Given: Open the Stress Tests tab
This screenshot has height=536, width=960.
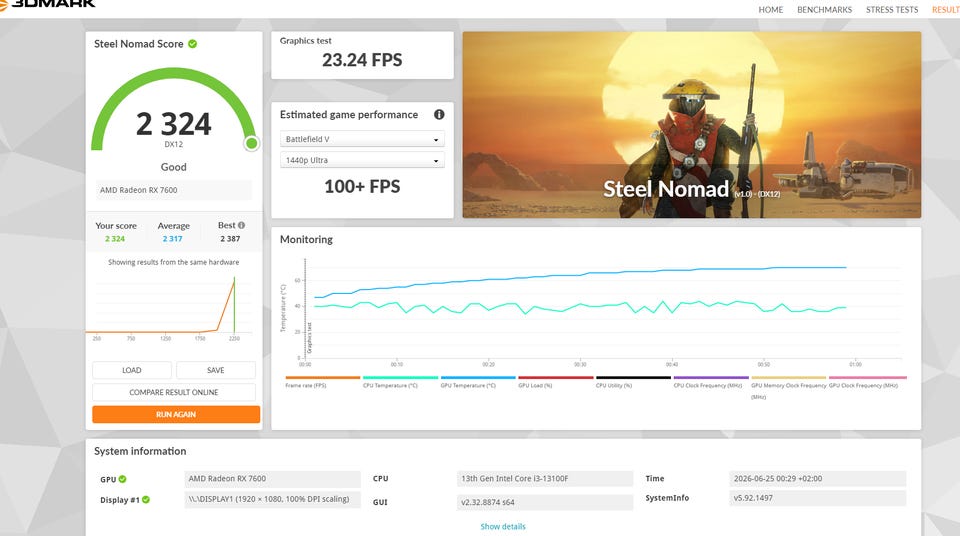Looking at the screenshot, I should (892, 10).
